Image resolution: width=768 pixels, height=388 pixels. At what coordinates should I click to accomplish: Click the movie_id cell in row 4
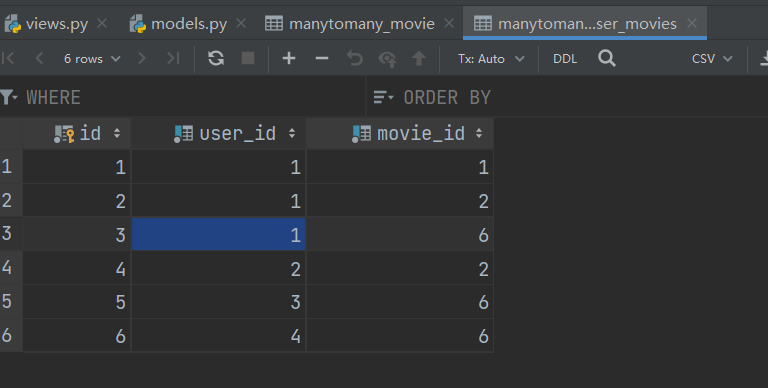pos(400,268)
